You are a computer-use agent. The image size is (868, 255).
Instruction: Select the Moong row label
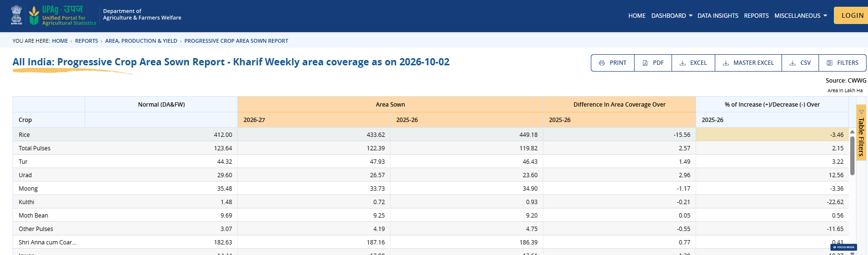click(28, 189)
